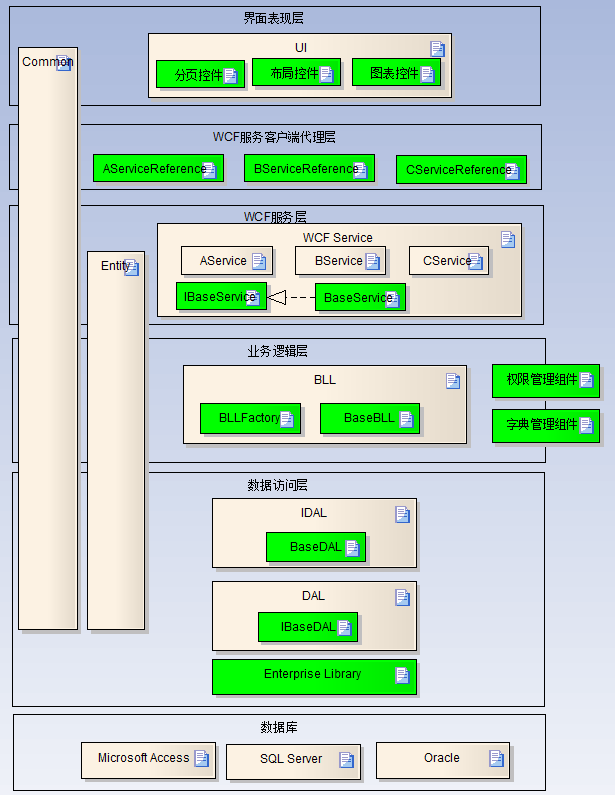Click the 权限管理组件 text label
The height and width of the screenshot is (795, 615).
point(542,379)
